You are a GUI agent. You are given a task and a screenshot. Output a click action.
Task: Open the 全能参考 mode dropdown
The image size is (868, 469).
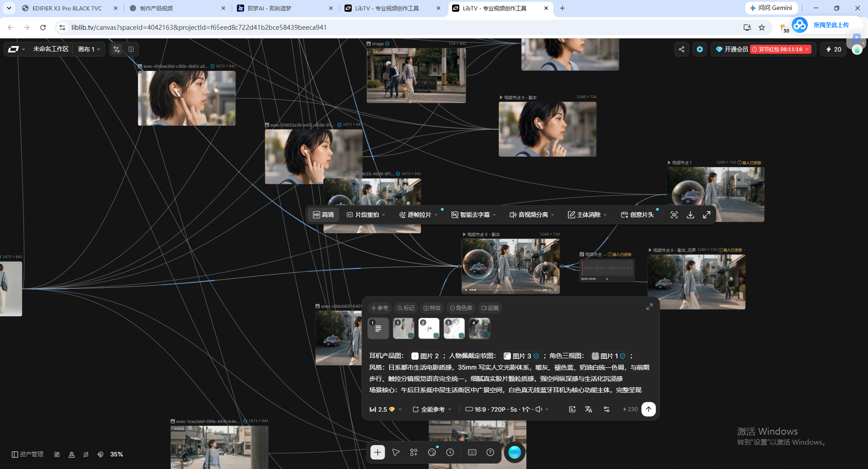point(432,409)
